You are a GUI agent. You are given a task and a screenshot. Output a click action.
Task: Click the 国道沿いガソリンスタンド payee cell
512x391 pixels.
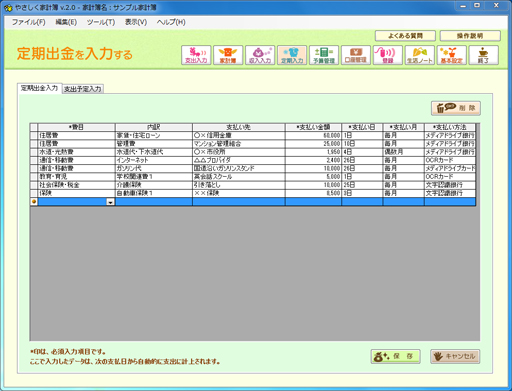[239, 168]
